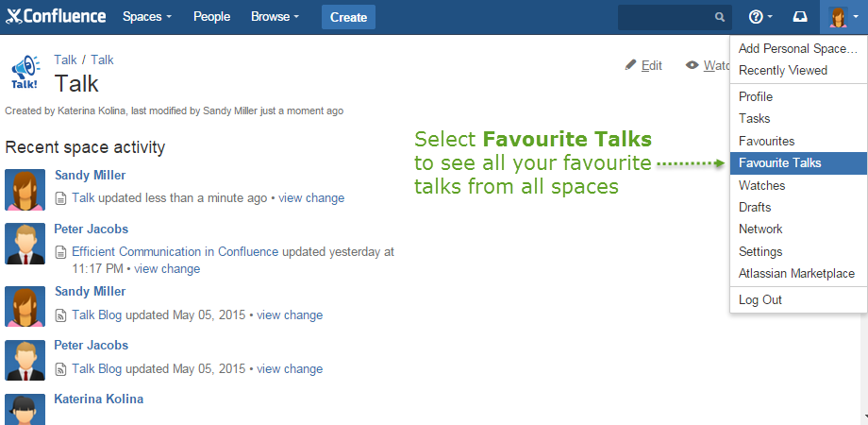The image size is (868, 425).
Task: Click in the header search field
Action: (665, 17)
